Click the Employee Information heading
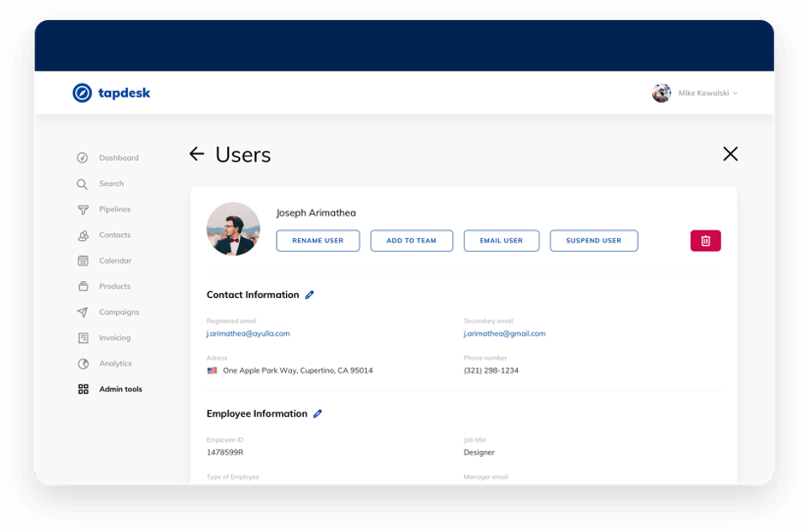This screenshot has width=808, height=532. click(x=258, y=413)
